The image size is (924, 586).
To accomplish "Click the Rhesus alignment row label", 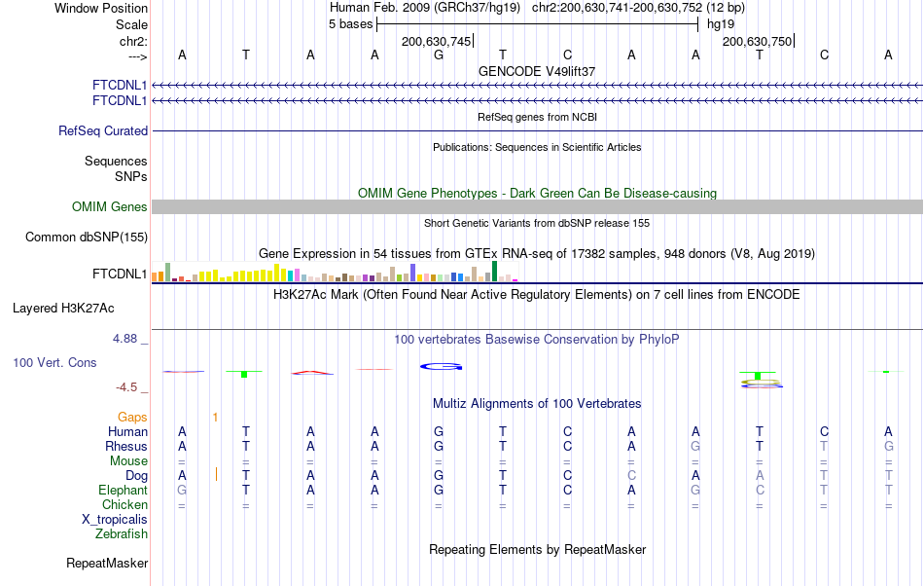I will (126, 446).
